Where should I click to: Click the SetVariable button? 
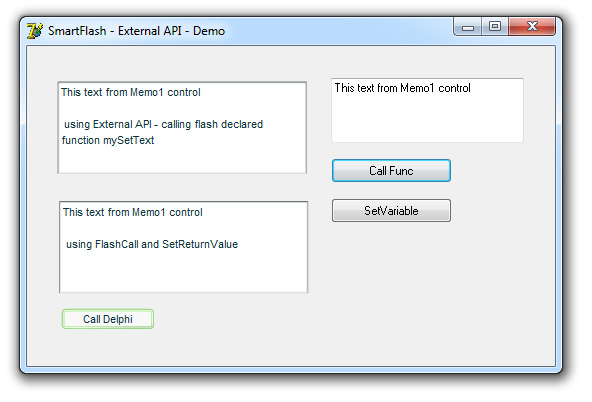point(391,211)
